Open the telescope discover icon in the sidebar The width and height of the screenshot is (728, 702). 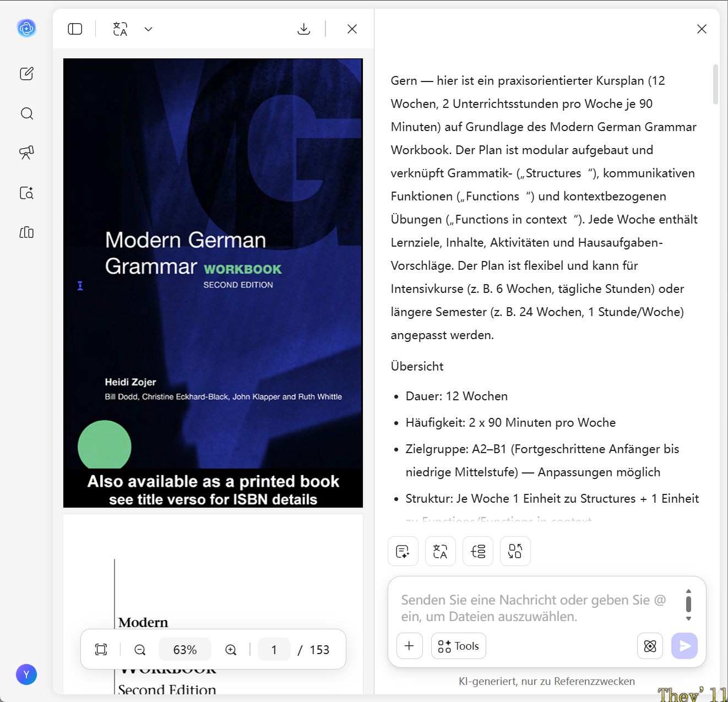26,153
